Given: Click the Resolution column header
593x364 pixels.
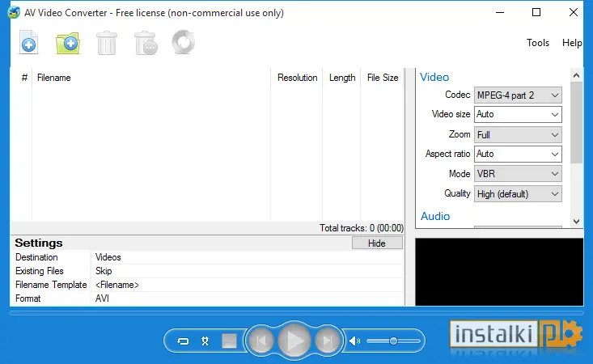Looking at the screenshot, I should pyautogui.click(x=297, y=78).
